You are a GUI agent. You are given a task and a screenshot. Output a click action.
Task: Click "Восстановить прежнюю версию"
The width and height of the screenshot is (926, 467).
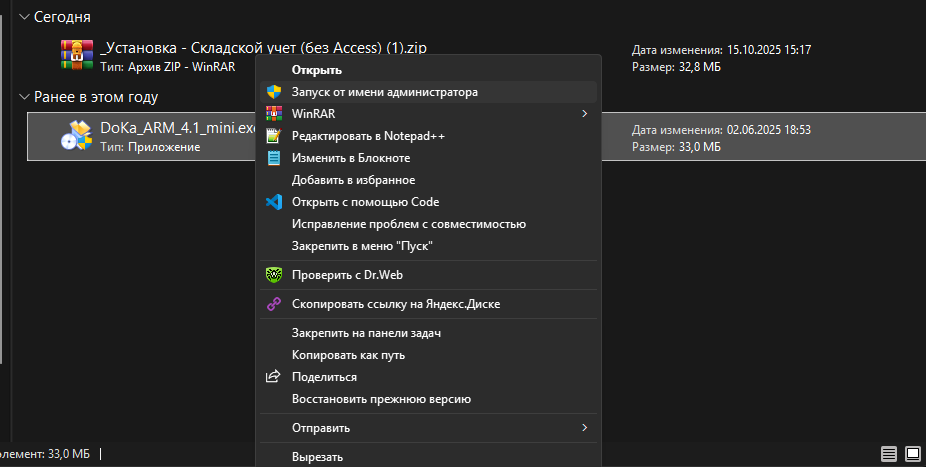tap(428, 399)
